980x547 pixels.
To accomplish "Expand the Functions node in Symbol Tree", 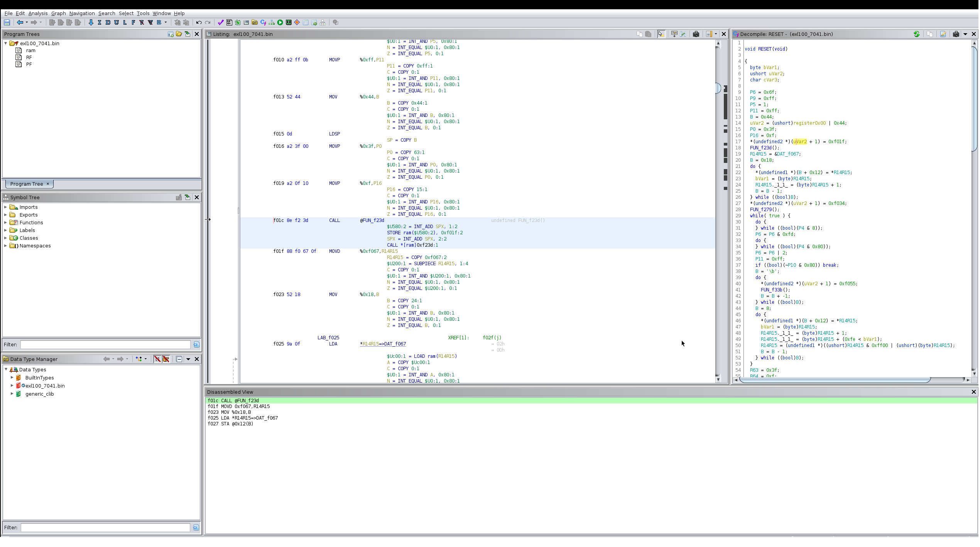I will (x=6, y=222).
